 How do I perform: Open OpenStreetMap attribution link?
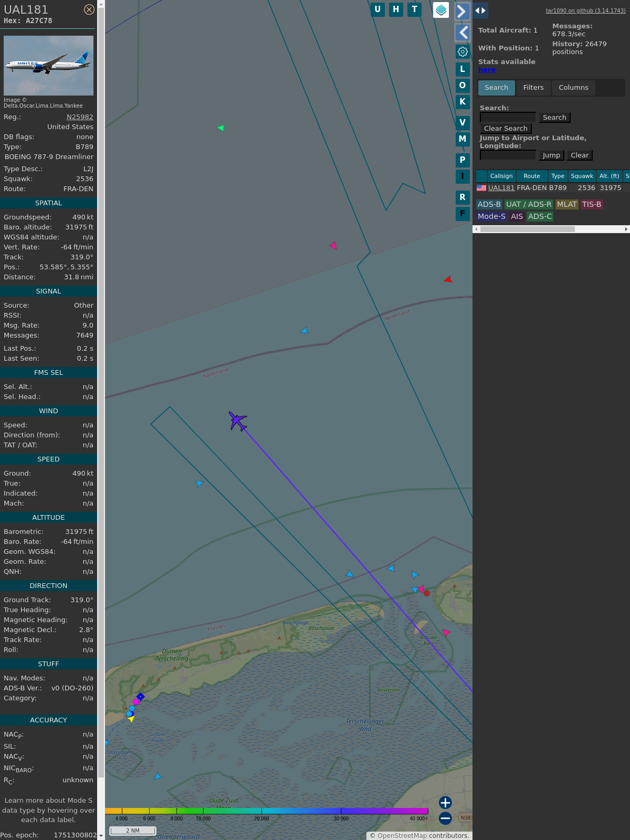pyautogui.click(x=402, y=836)
